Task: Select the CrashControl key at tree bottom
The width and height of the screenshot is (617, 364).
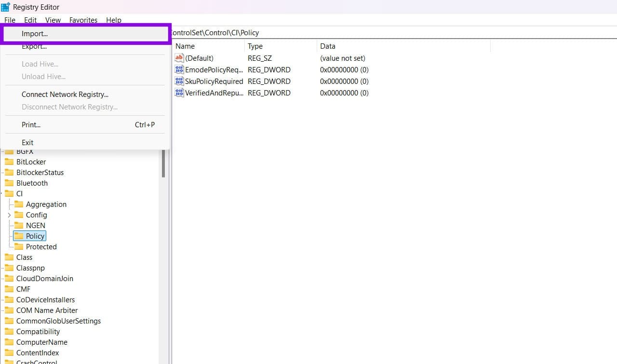Action: point(37,362)
